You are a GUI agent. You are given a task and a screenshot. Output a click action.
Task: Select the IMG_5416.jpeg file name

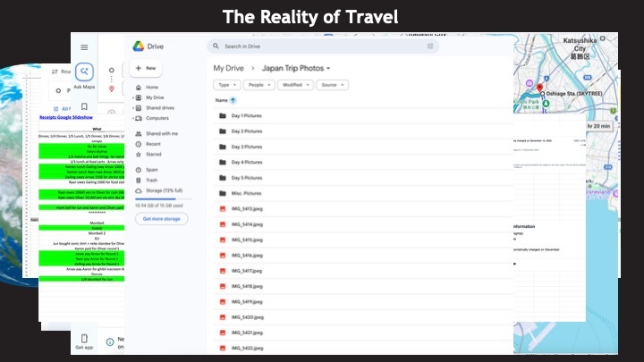247,256
